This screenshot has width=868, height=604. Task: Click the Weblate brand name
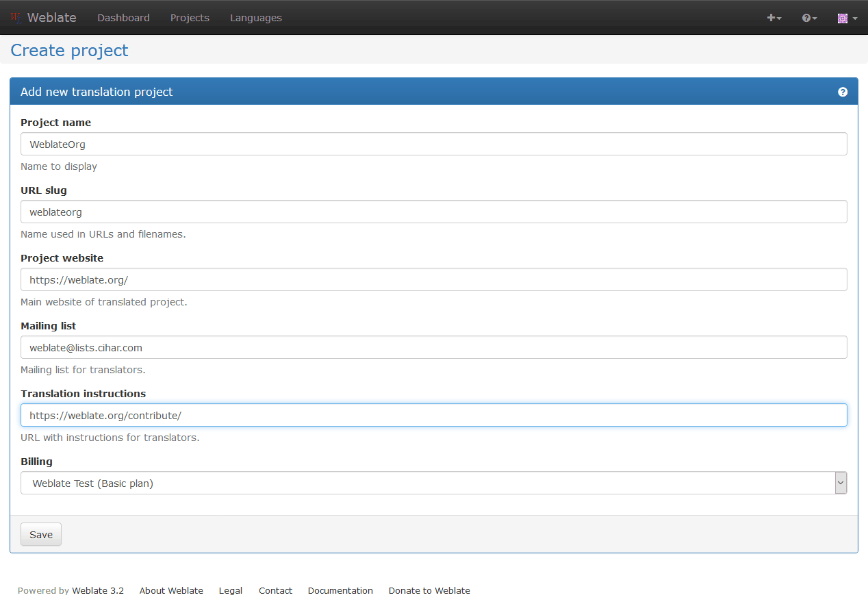point(52,18)
